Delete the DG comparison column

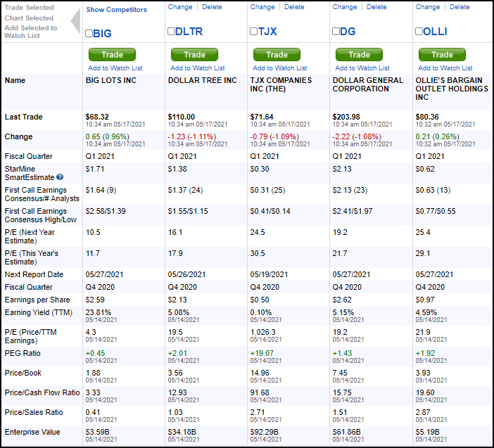[x=376, y=7]
